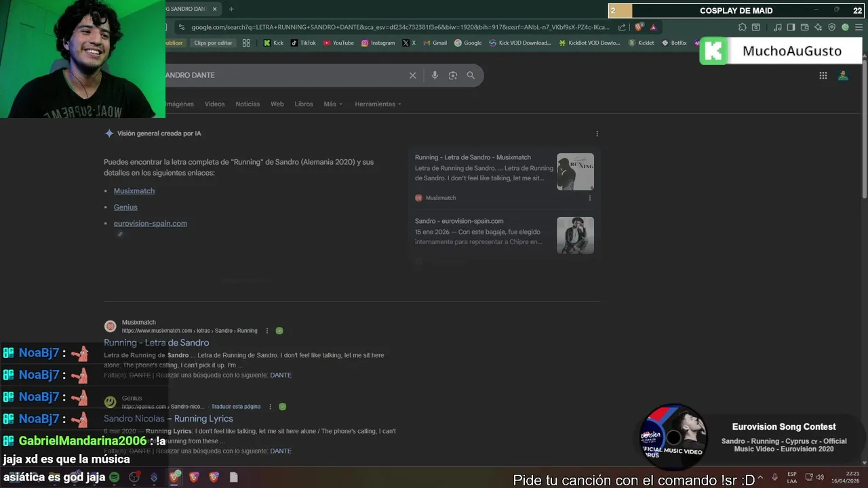This screenshot has height=488, width=868.
Task: Open result Sandro Nicolas – Running Lyrics
Action: pyautogui.click(x=168, y=419)
